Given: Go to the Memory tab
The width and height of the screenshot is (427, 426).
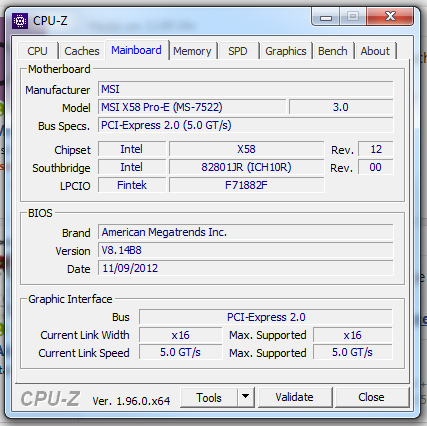Looking at the screenshot, I should (x=192, y=51).
